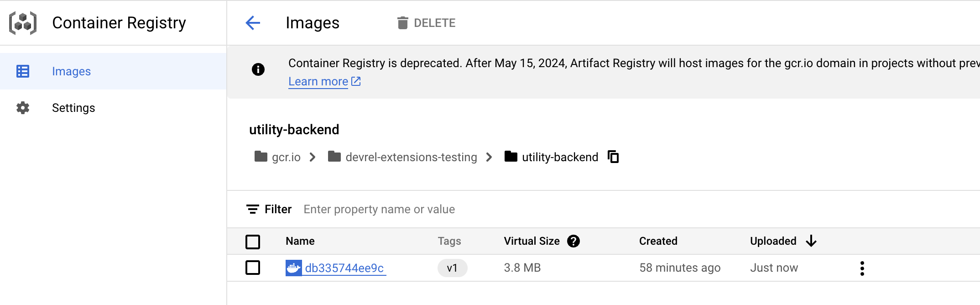980x305 pixels.
Task: Open the db335744ee9c image link
Action: 344,268
